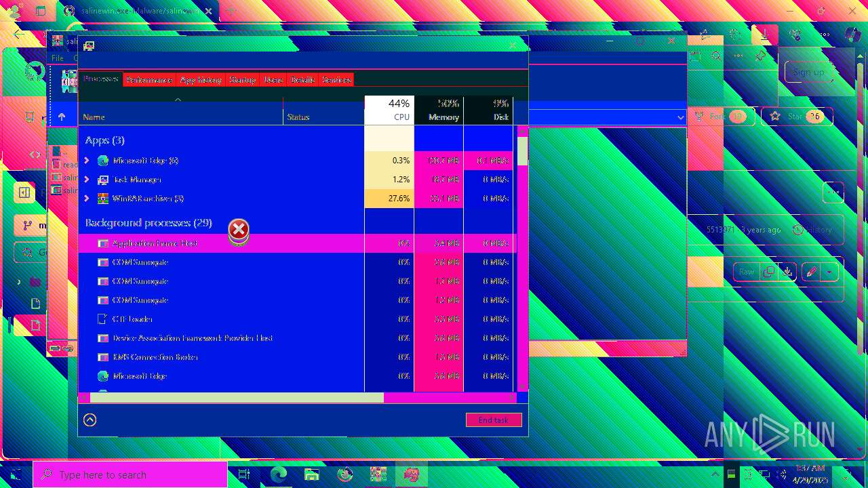This screenshot has height=488, width=868.
Task: Open File Explorer from the taskbar
Action: point(311,474)
